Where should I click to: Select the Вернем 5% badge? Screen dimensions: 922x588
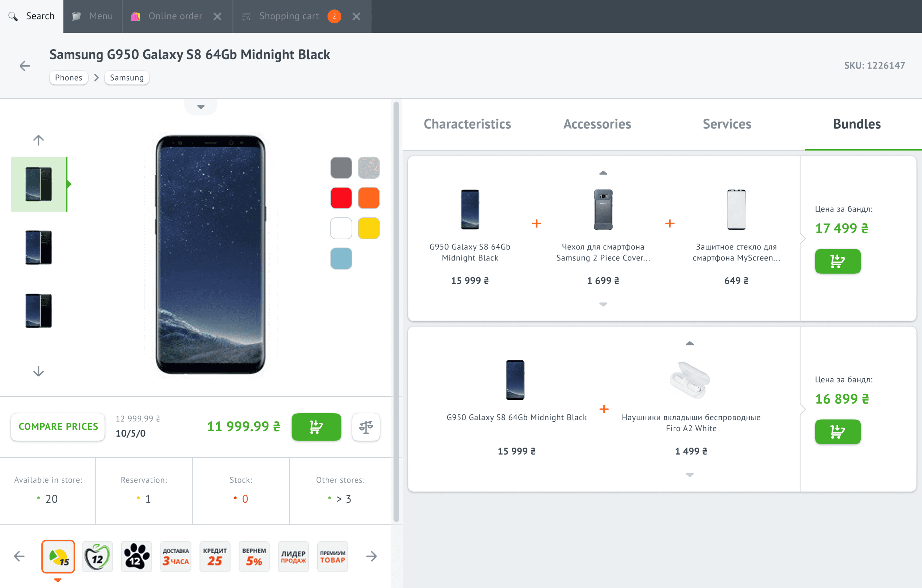click(254, 557)
